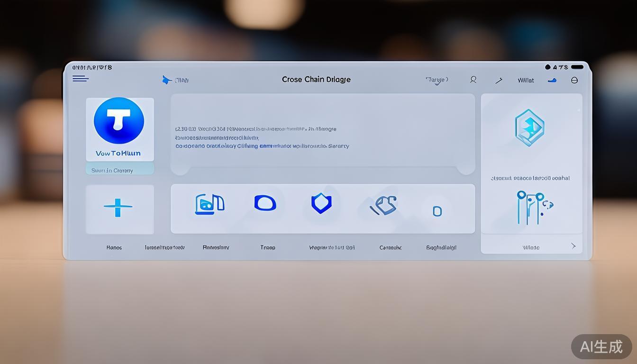Open the hexagon icon in right panel

[529, 127]
